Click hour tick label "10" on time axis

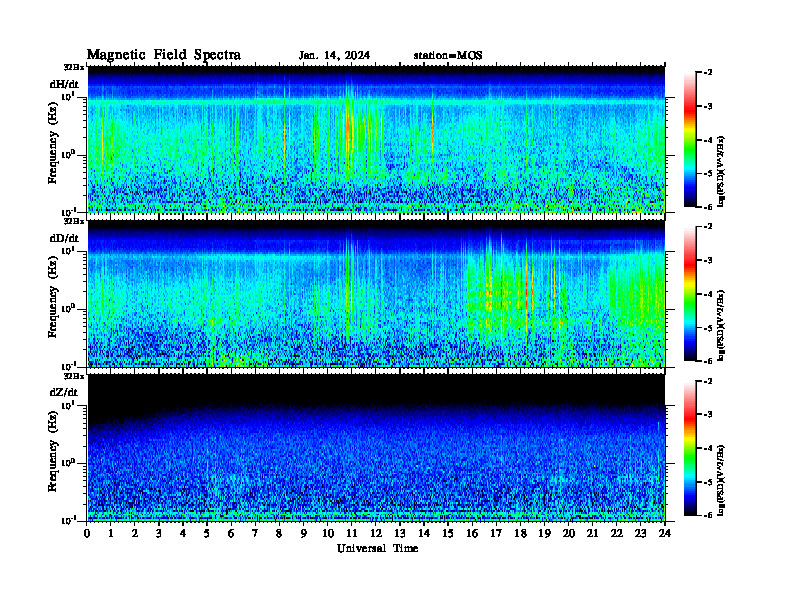[328, 534]
